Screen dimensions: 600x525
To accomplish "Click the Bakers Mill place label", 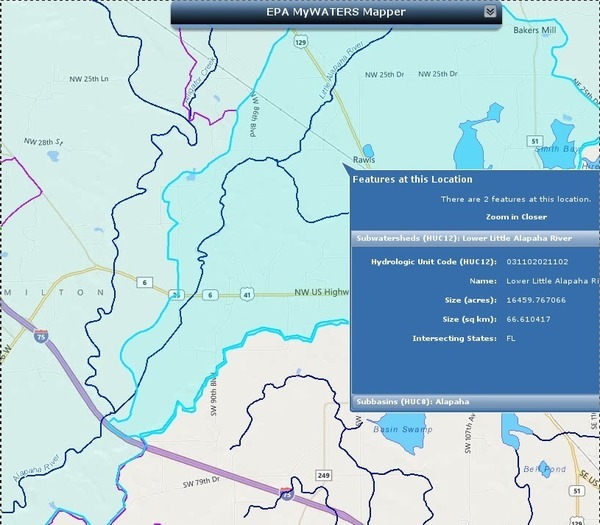I will click(x=533, y=31).
